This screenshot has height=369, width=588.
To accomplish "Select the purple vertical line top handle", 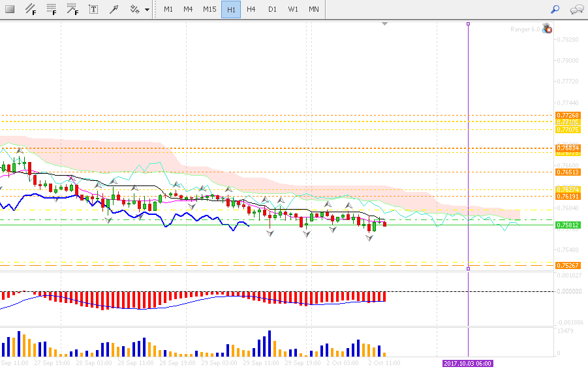I will click(x=468, y=24).
